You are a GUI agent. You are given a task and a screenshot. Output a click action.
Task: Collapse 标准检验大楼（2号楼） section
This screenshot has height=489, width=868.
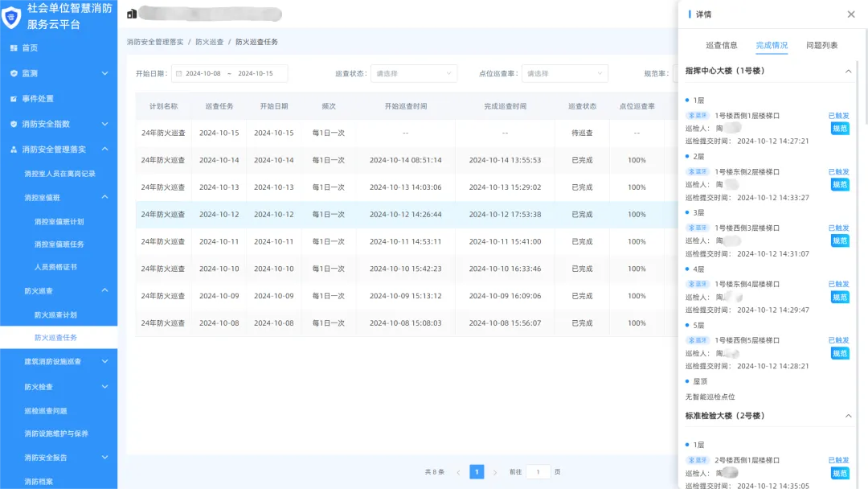coord(848,416)
